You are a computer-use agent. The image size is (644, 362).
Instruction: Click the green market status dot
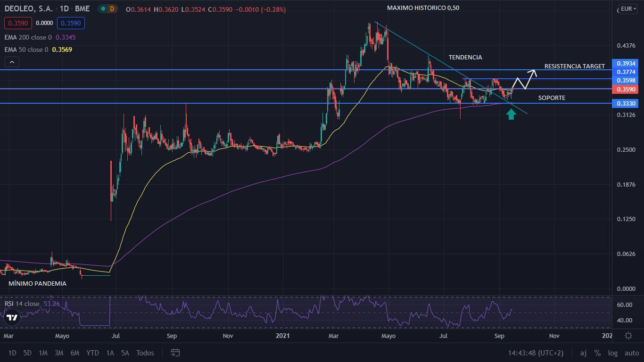tap(101, 8)
